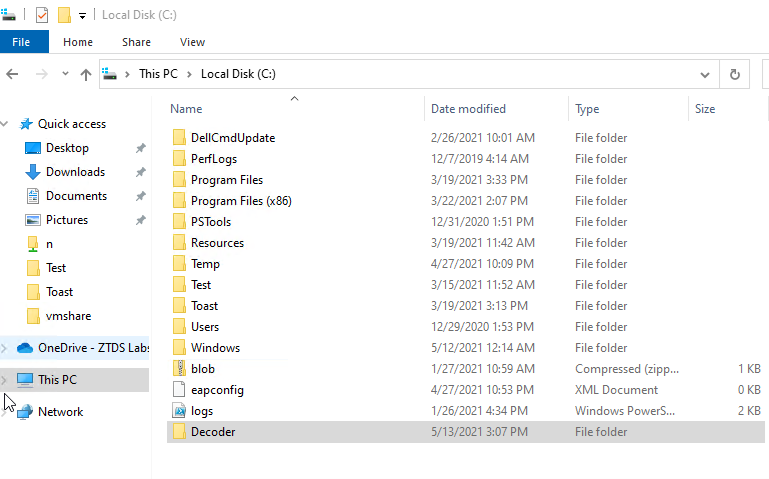Viewport: 769px width, 479px height.
Task: Select the DellCmdUpdate folder icon
Action: click(179, 138)
